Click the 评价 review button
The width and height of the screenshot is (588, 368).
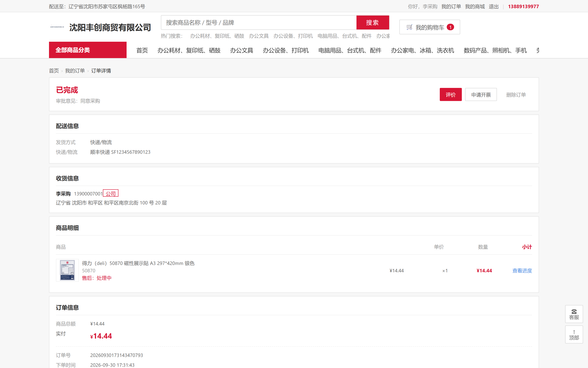(x=450, y=94)
